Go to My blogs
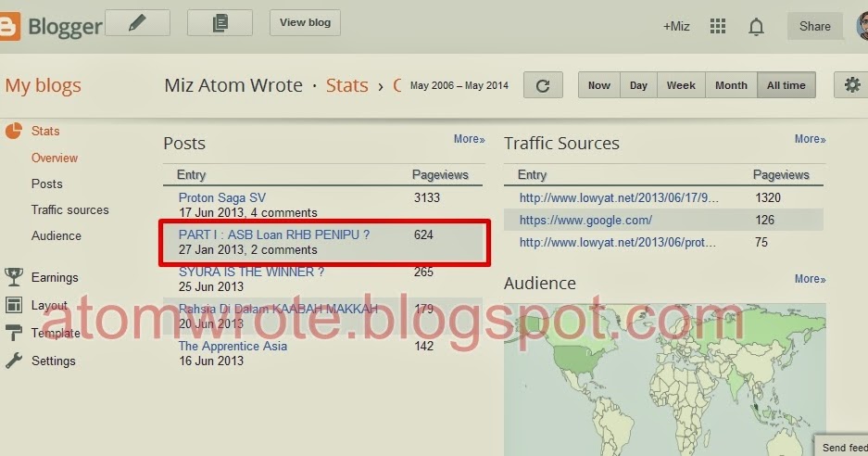868x456 pixels. click(44, 86)
